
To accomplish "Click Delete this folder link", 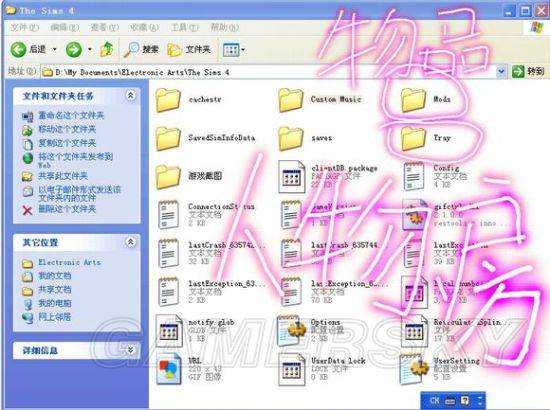I will point(67,209).
